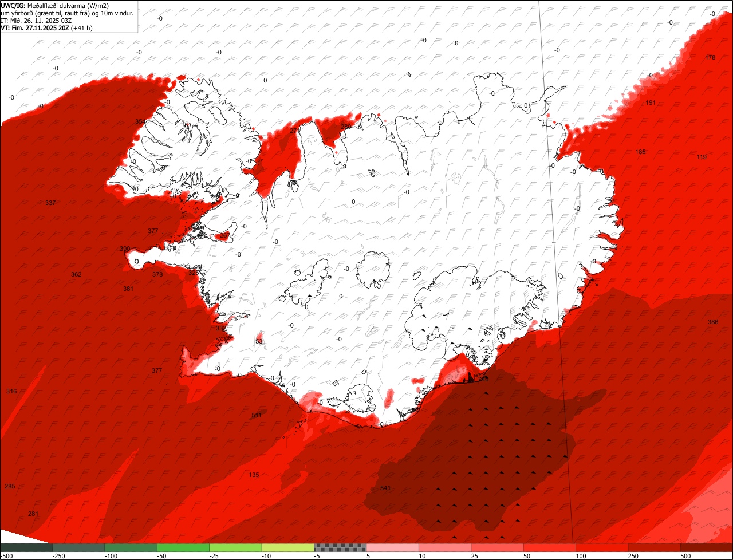Click the map value 281
Viewport: 733px width, 560px height.
tap(33, 514)
